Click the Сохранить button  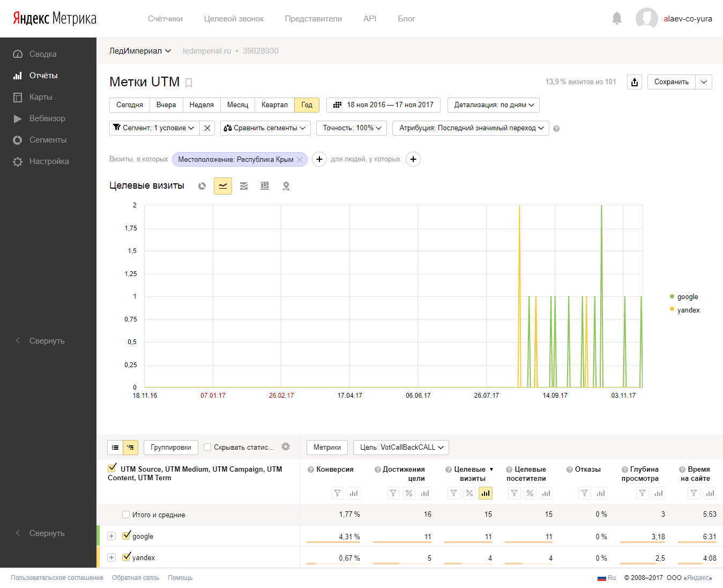(x=672, y=82)
